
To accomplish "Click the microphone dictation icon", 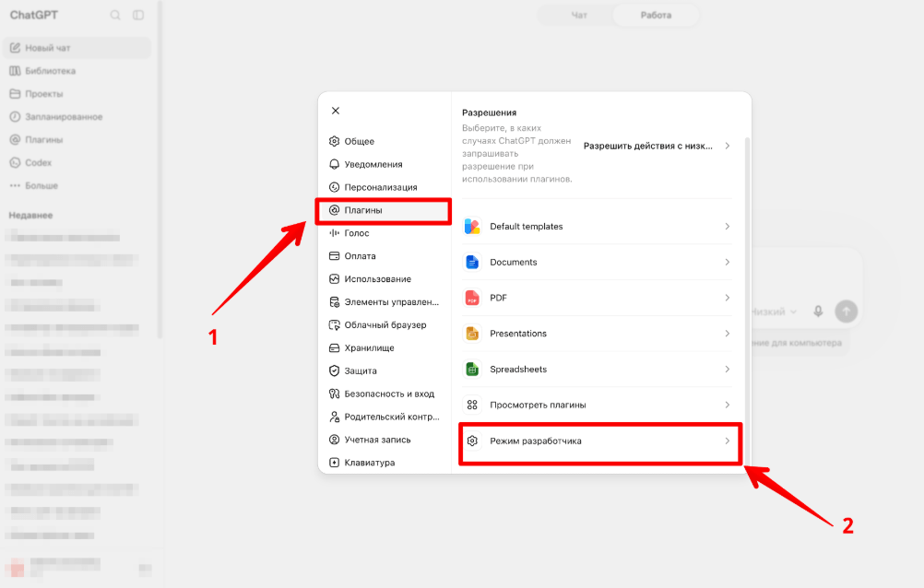I will (x=818, y=312).
